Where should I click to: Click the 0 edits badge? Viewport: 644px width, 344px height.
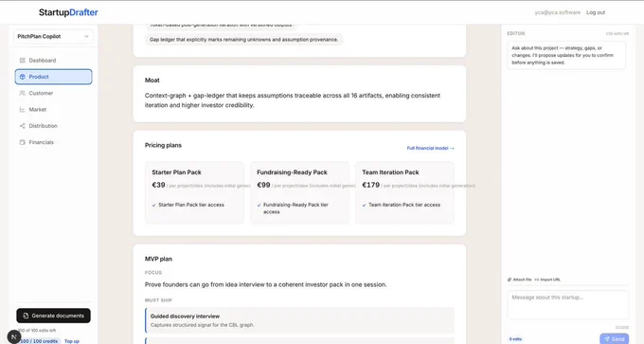(515, 339)
